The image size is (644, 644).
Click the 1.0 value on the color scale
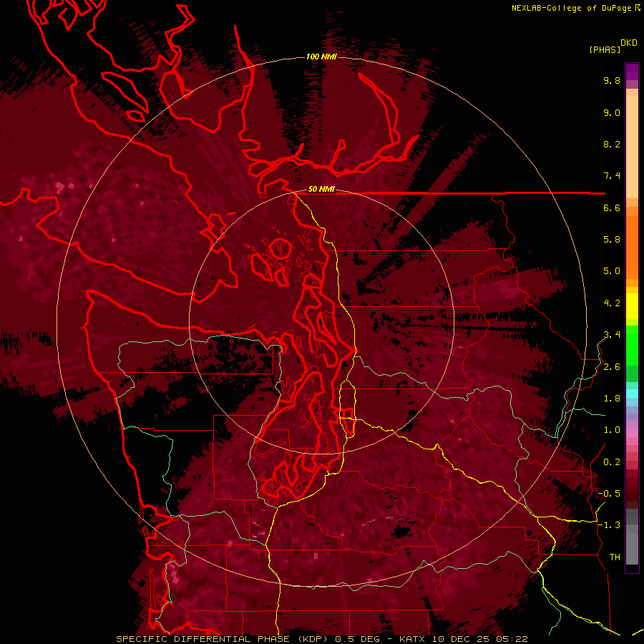click(612, 430)
